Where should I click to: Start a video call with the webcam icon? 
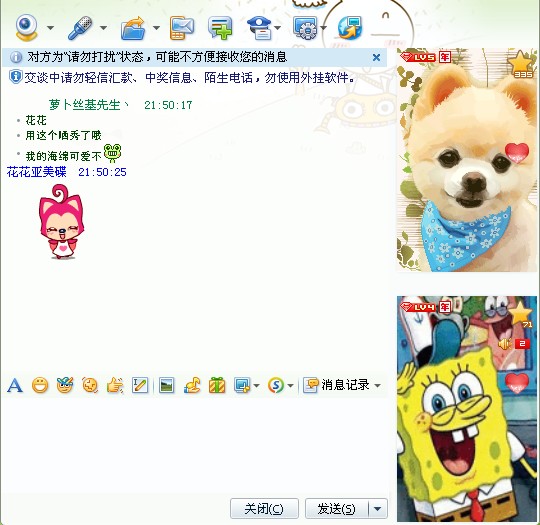pyautogui.click(x=26, y=28)
